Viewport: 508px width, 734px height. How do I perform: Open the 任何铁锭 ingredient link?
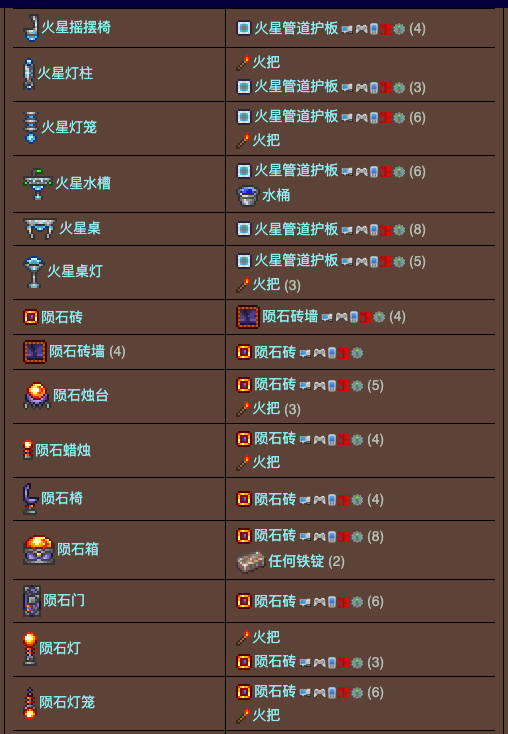click(296, 561)
